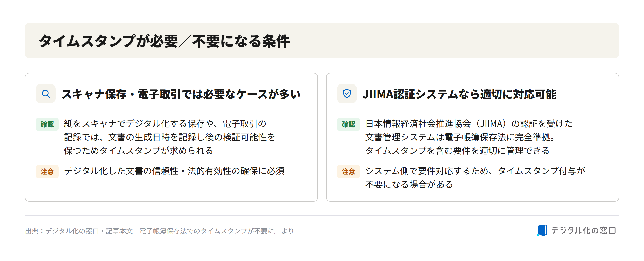
Task: Click the デジタル化の窓口 logo text
Action: pyautogui.click(x=583, y=231)
